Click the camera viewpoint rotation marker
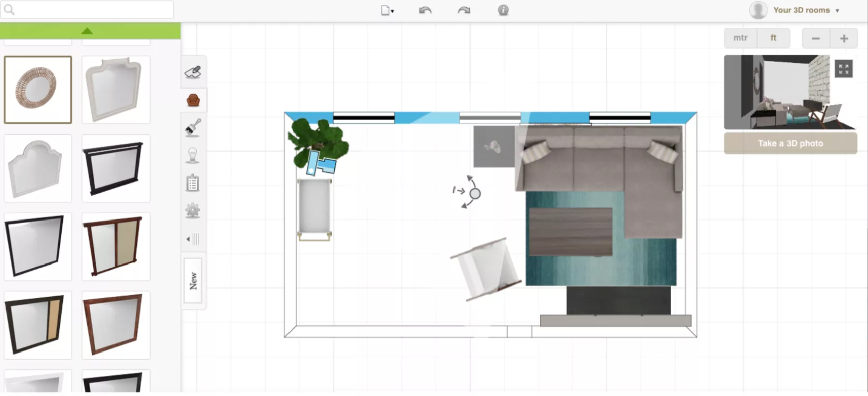This screenshot has width=868, height=396. [x=475, y=193]
